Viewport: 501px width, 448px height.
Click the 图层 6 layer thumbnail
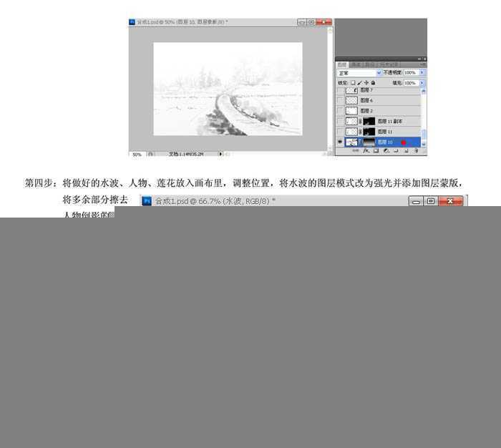click(x=352, y=100)
